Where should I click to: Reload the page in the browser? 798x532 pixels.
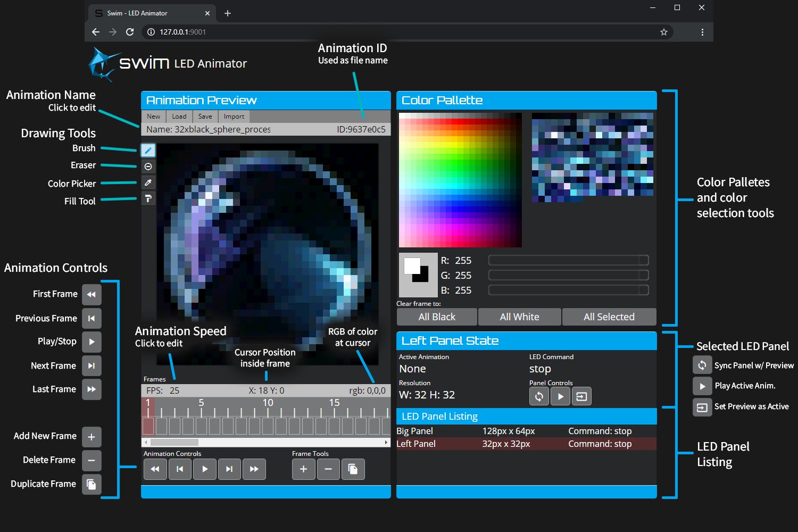click(130, 32)
